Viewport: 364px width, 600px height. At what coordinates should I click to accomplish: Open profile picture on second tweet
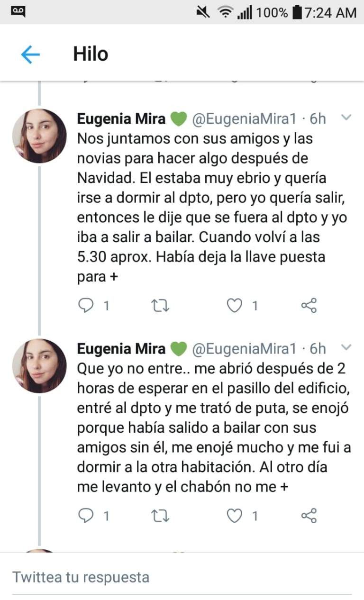point(39,366)
